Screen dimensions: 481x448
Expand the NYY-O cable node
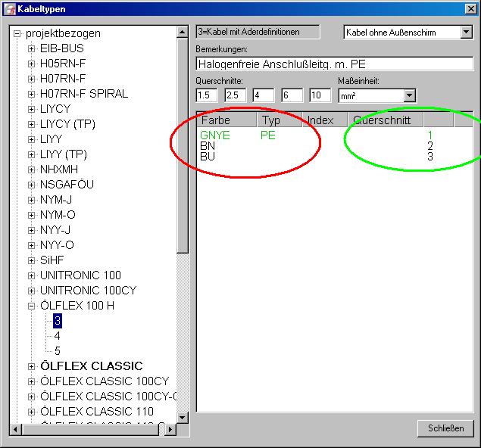tap(31, 245)
